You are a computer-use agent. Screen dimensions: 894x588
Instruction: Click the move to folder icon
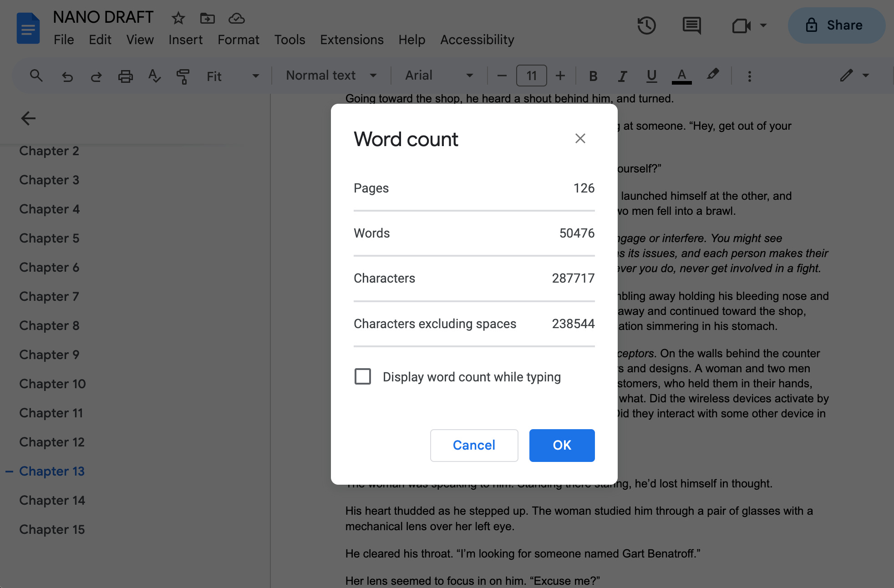208,18
